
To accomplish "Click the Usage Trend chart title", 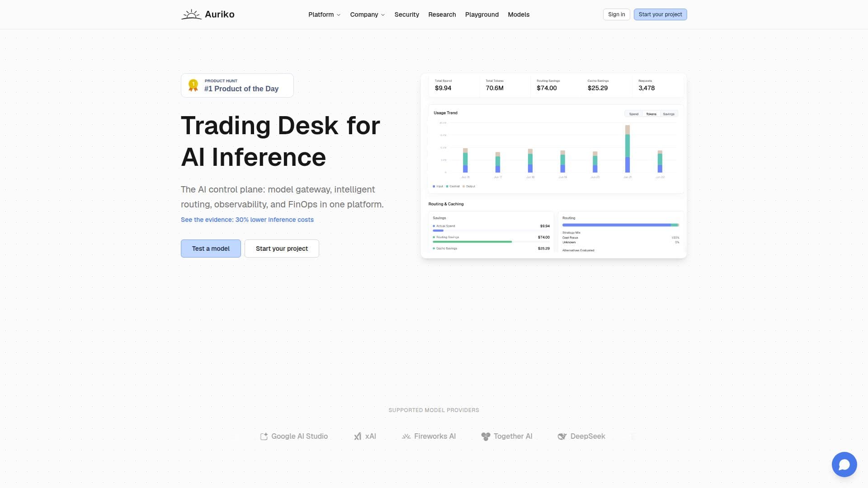I will pyautogui.click(x=445, y=113).
